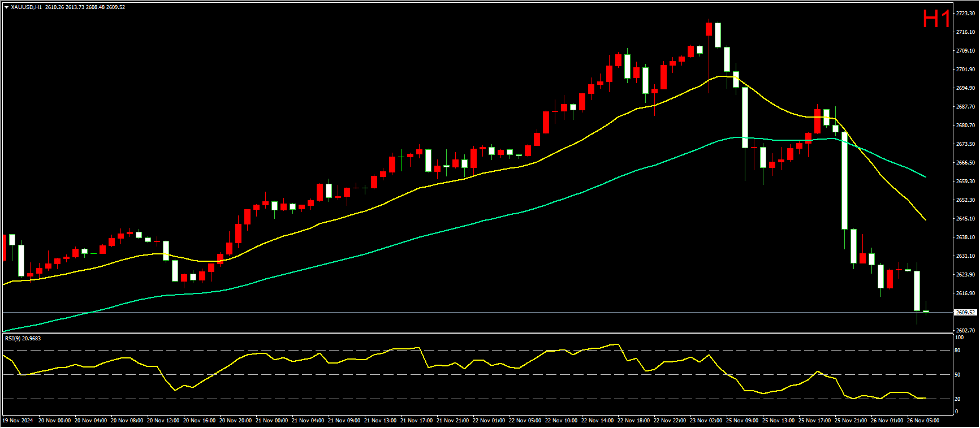Click time axis label 22 Nov 14:00

pos(597,421)
